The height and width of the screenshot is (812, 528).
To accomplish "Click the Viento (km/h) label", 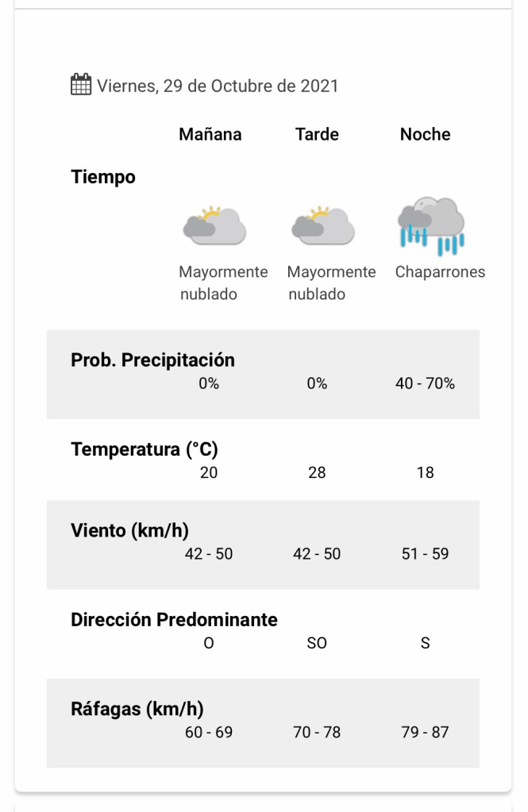I will click(x=129, y=530).
